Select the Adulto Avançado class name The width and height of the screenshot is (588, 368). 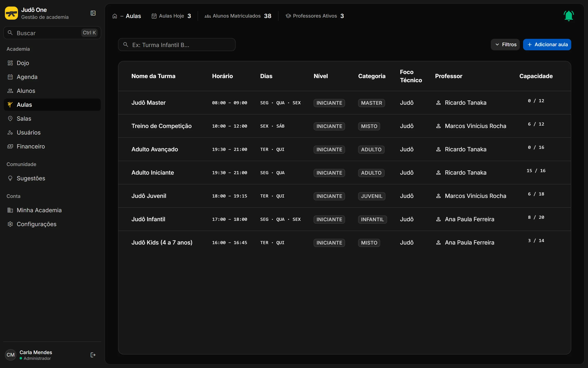(155, 149)
